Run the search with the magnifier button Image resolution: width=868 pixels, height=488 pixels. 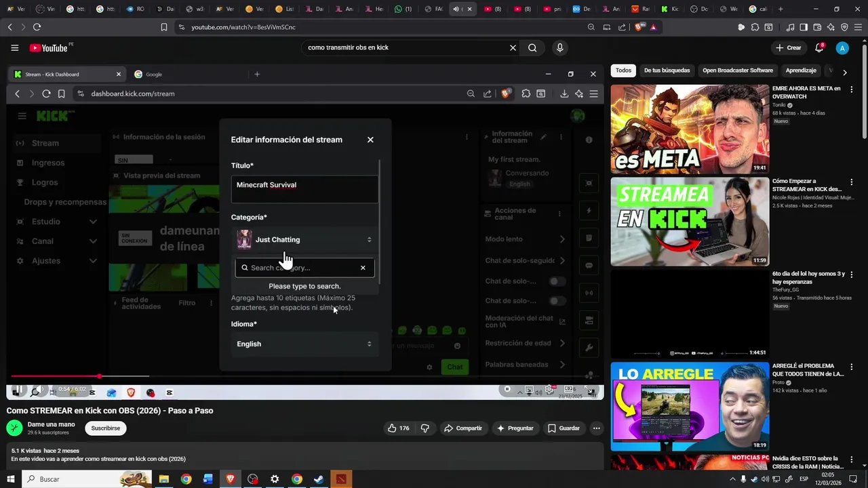click(x=532, y=48)
